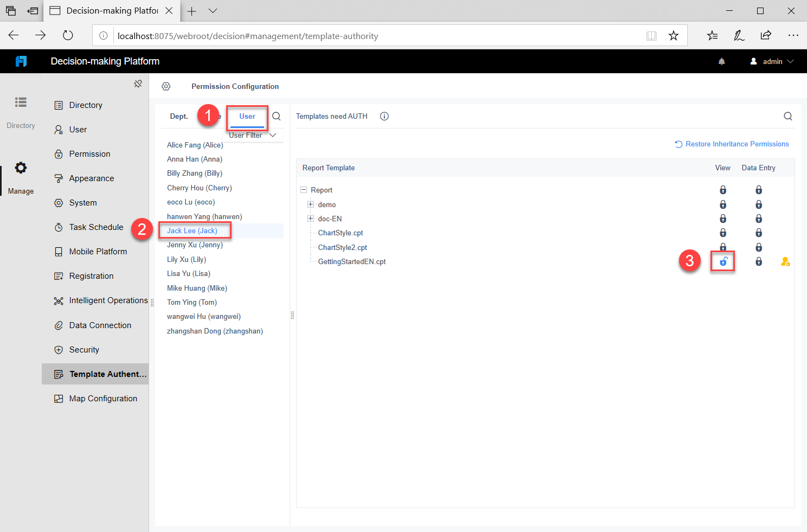The image size is (807, 532).
Task: Expand the demo folder in Report Template
Action: click(x=310, y=204)
